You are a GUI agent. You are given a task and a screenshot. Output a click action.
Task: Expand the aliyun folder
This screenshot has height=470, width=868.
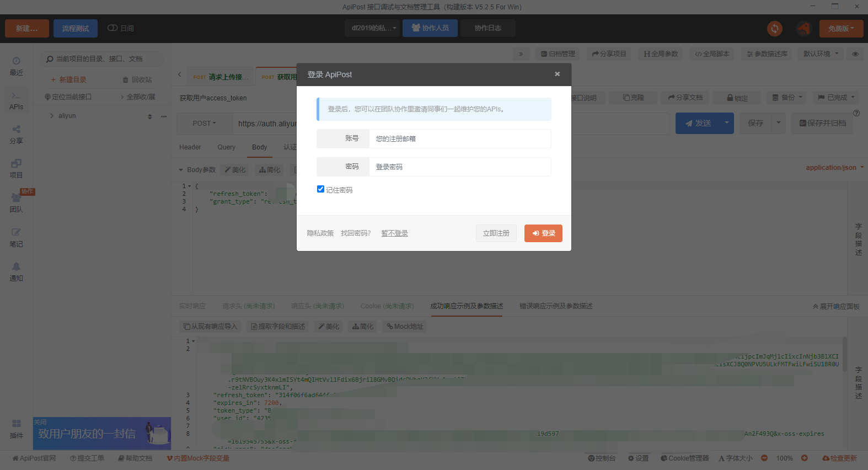click(x=52, y=116)
